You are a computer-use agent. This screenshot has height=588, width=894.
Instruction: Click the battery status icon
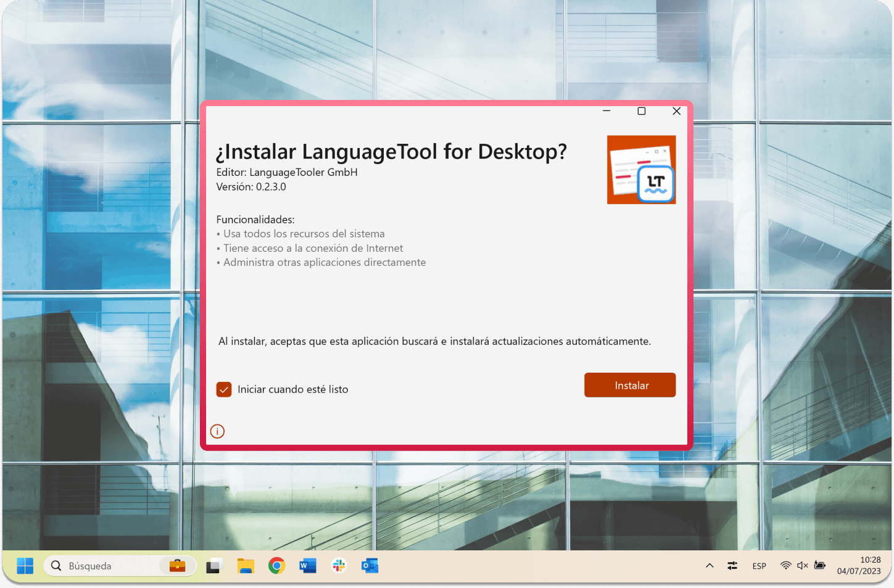pos(820,566)
